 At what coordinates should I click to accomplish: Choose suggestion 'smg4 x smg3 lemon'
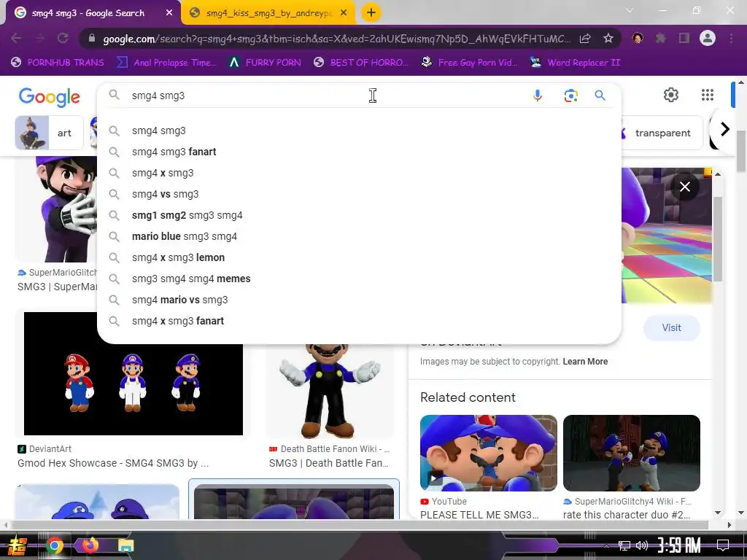coord(359,257)
